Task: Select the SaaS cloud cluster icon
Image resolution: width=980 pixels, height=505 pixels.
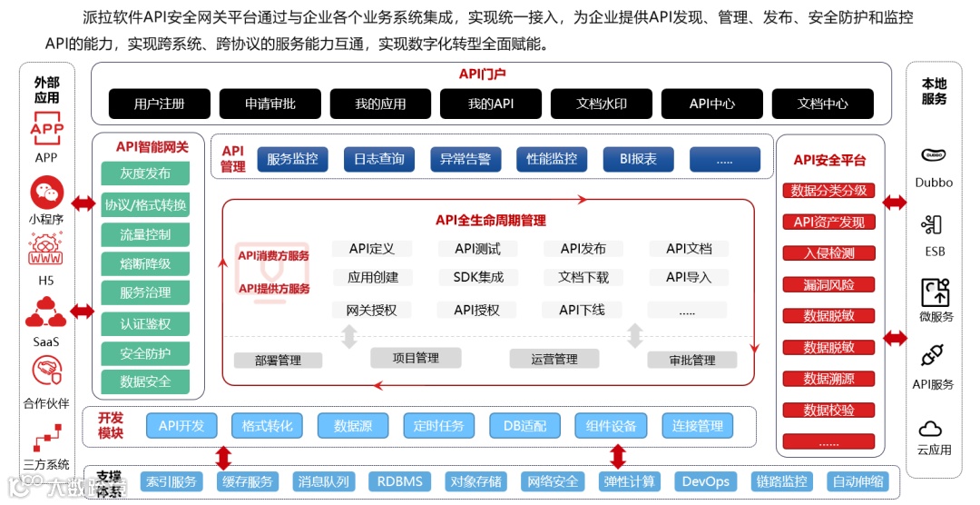Action: click(x=45, y=312)
